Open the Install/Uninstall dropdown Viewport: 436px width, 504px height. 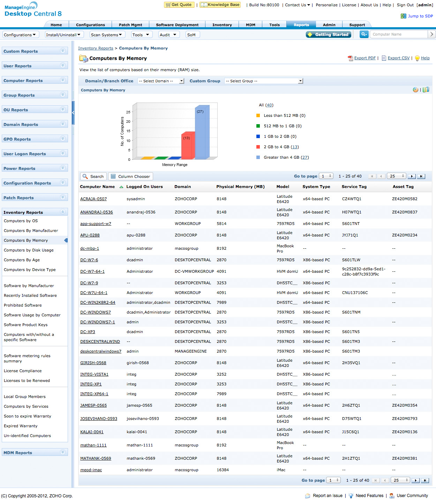[x=64, y=35]
